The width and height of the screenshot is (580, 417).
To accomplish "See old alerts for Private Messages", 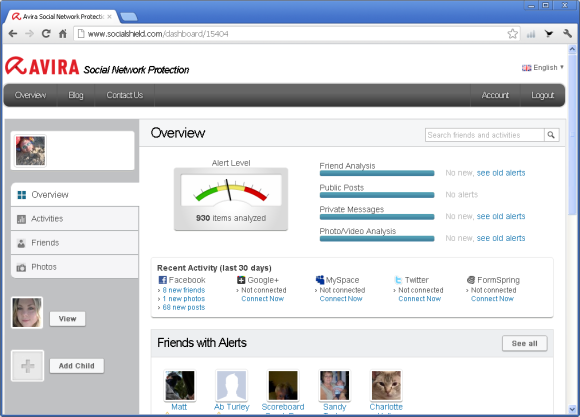I will pyautogui.click(x=501, y=216).
